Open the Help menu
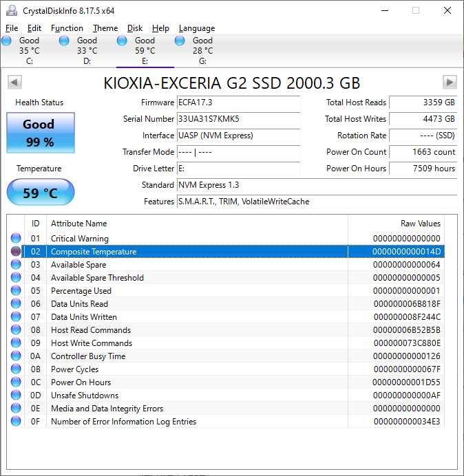 [160, 28]
